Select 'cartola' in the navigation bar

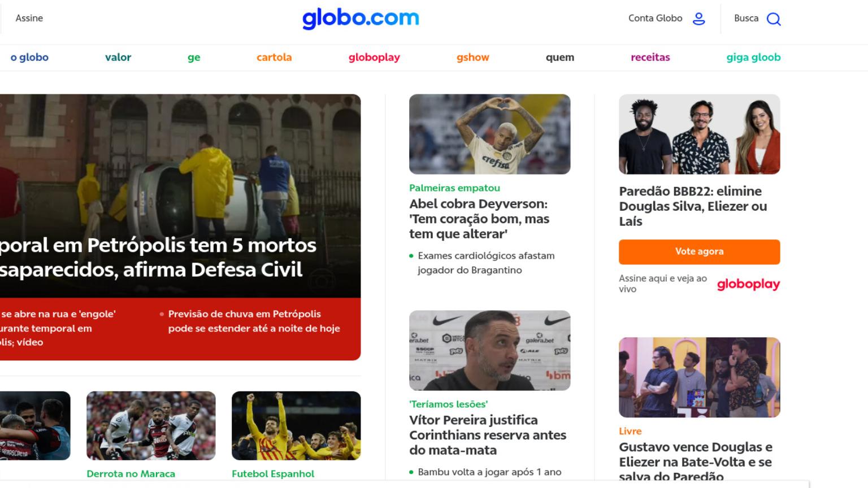point(274,57)
